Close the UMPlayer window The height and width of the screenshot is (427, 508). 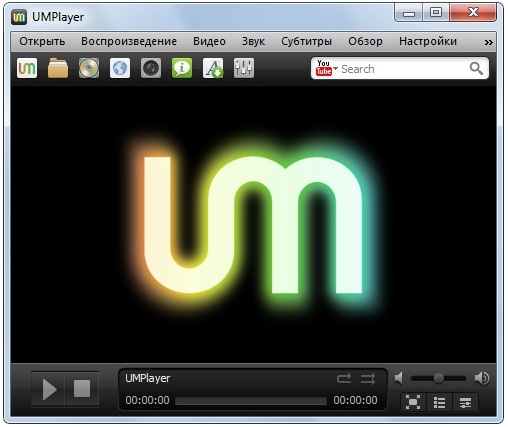[x=473, y=13]
